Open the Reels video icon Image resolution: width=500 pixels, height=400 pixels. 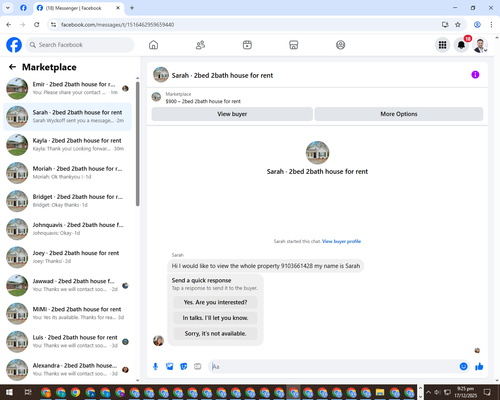(247, 45)
